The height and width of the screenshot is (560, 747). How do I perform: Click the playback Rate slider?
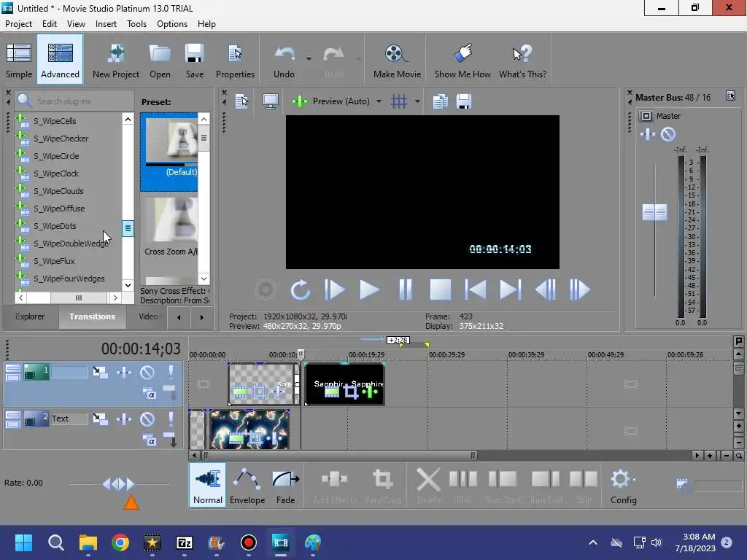click(119, 484)
